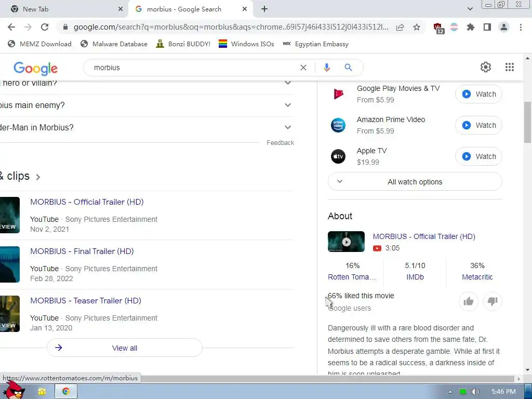
Task: Open Google settings gear
Action: pos(486,67)
